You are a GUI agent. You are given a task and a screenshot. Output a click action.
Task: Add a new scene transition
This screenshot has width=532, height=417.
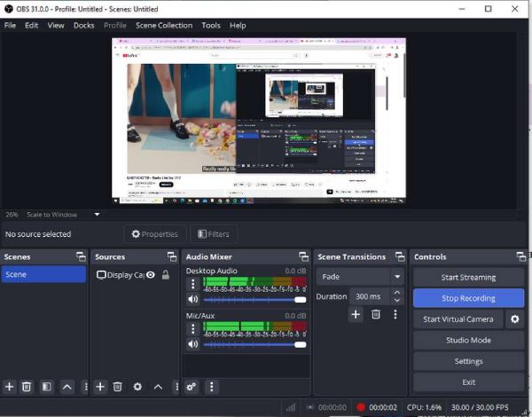pyautogui.click(x=356, y=314)
